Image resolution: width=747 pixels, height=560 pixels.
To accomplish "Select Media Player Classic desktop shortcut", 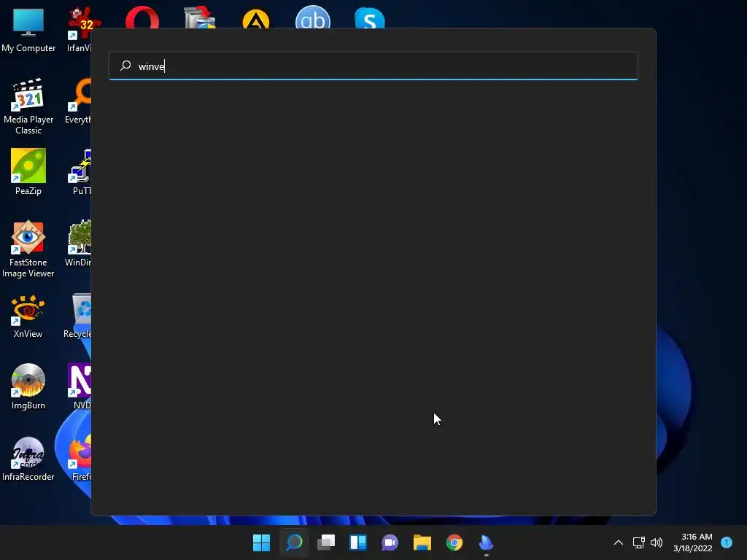I will 28,106.
